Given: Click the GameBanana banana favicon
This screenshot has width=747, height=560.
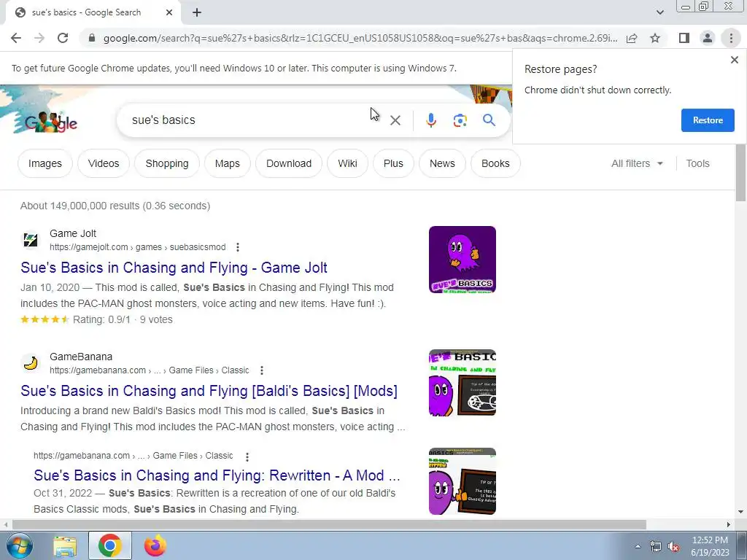Looking at the screenshot, I should pyautogui.click(x=31, y=363).
